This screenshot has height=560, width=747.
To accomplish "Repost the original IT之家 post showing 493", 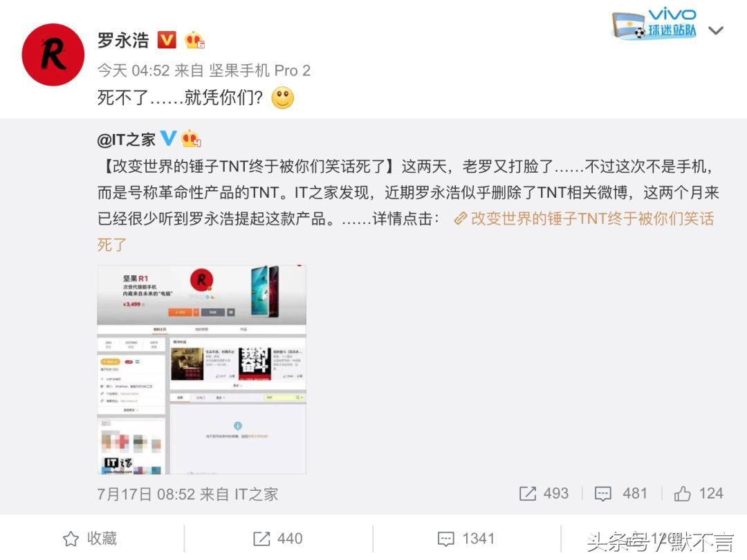I will coord(544,494).
